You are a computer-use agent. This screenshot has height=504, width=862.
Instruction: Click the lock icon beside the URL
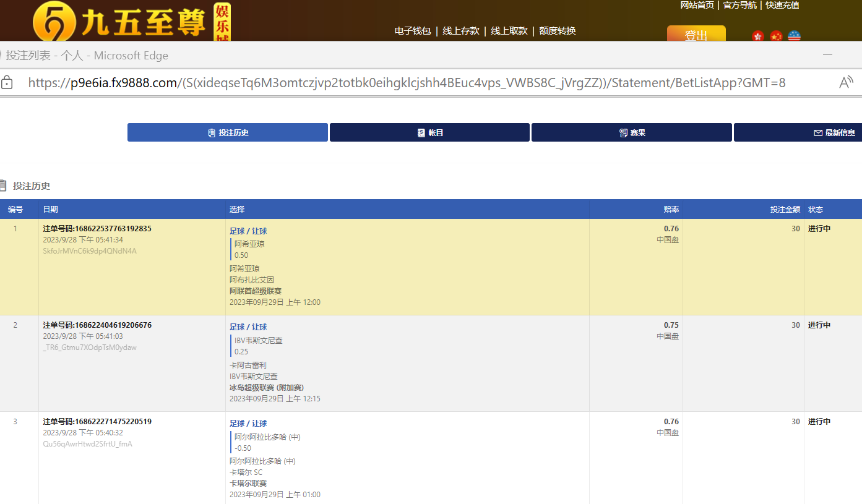(7, 83)
